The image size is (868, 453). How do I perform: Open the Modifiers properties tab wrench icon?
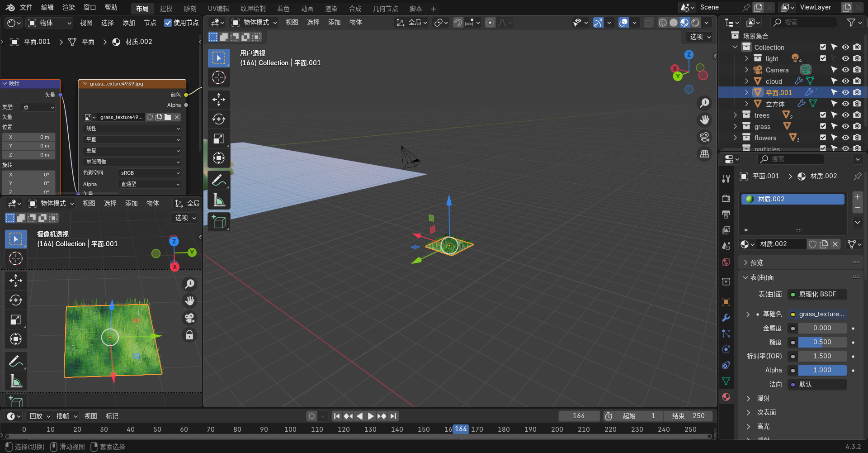726,318
